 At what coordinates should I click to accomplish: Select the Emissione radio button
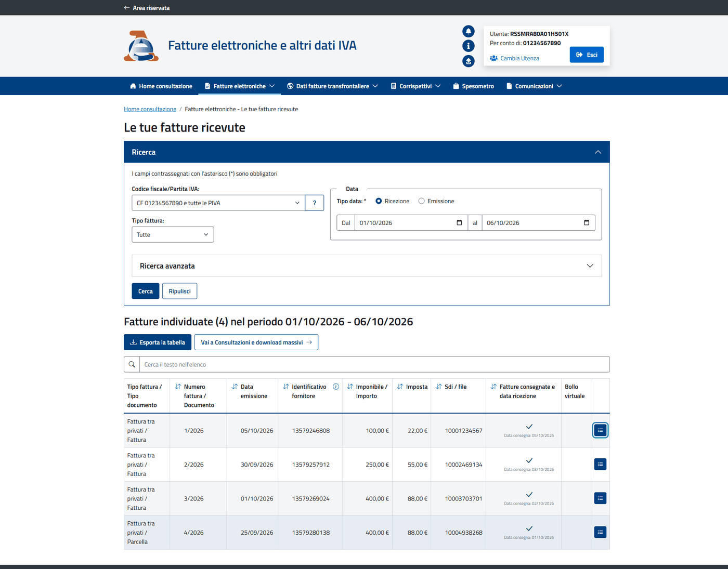(x=422, y=201)
